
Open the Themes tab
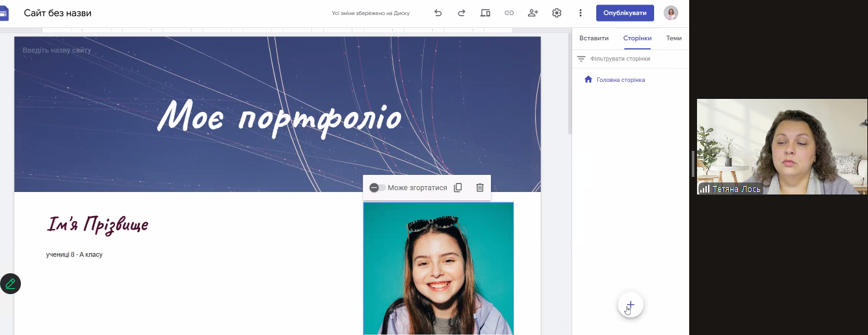pos(674,38)
